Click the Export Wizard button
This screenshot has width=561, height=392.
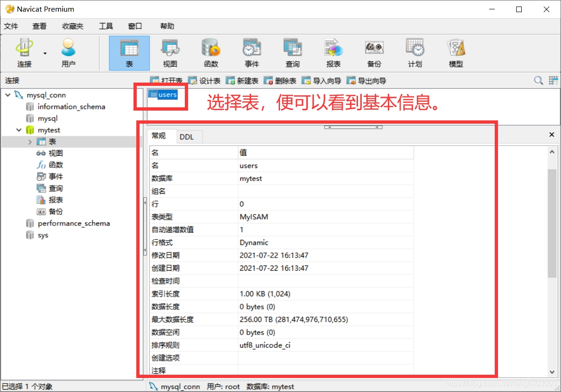[367, 81]
